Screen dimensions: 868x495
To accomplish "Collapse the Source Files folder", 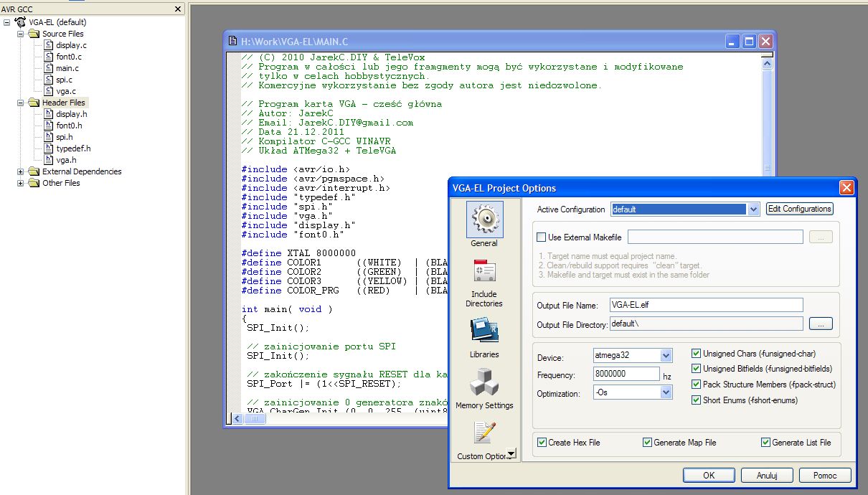I will (20, 34).
